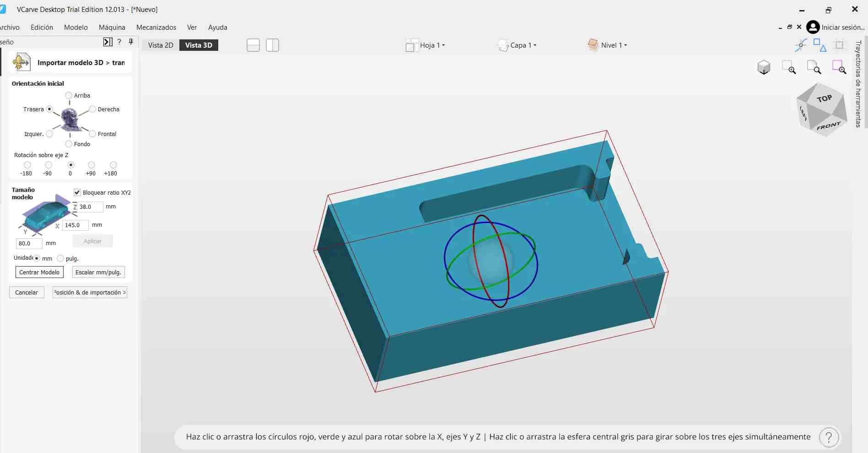Open the Ayuda menu
The width and height of the screenshot is (868, 453).
217,27
